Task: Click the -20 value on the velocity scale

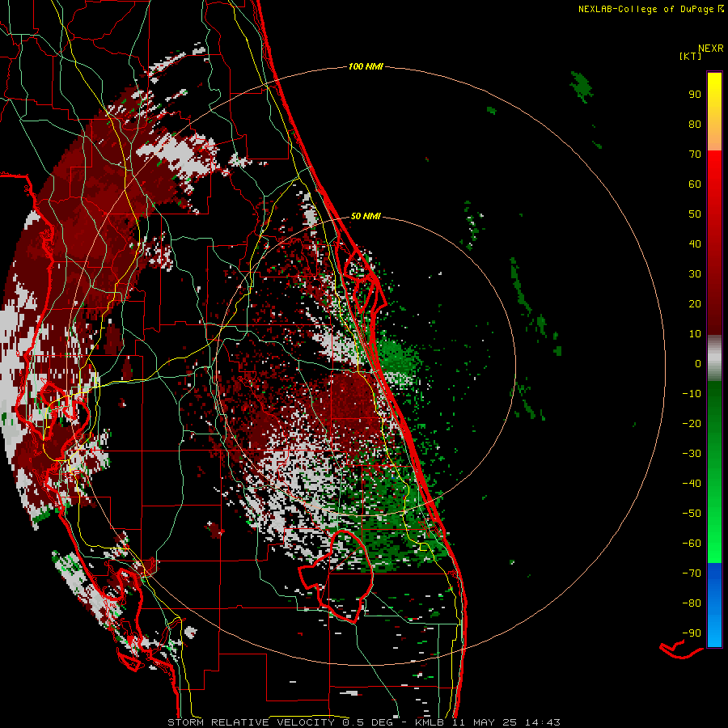Action: 692,423
